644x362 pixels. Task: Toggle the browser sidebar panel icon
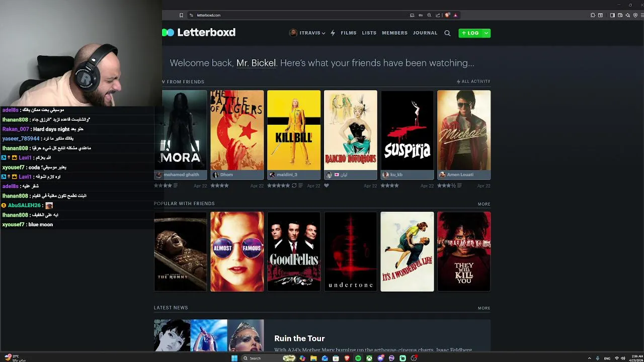pyautogui.click(x=612, y=15)
